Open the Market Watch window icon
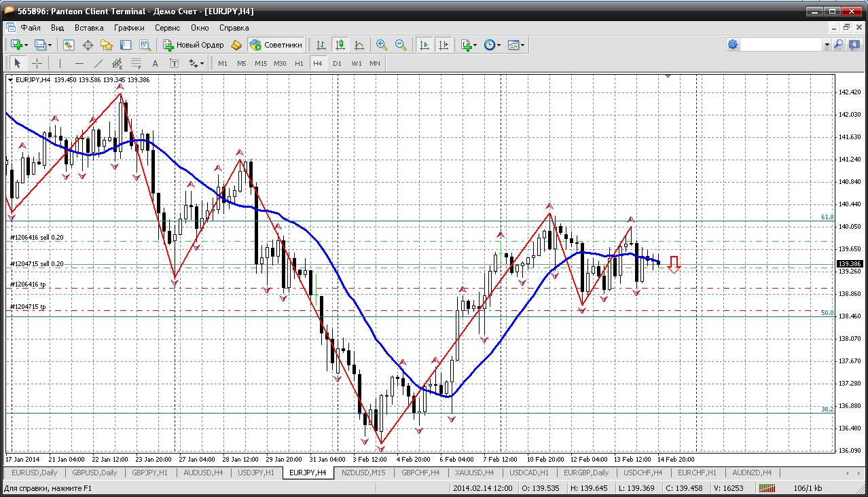 (x=69, y=45)
